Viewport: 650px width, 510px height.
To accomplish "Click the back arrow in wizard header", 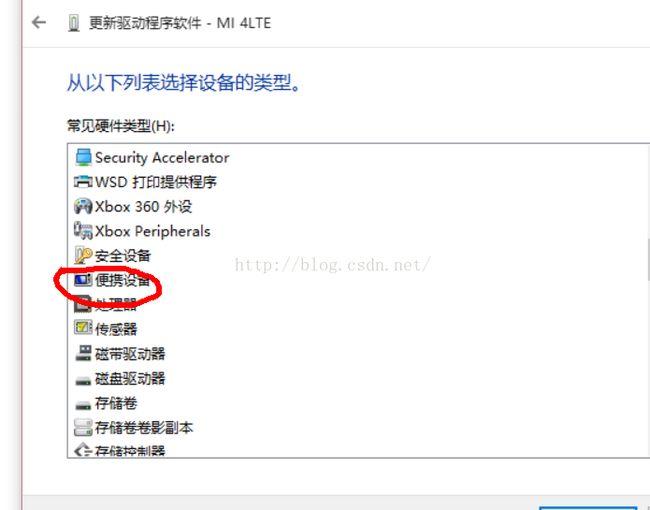I will click(x=39, y=22).
